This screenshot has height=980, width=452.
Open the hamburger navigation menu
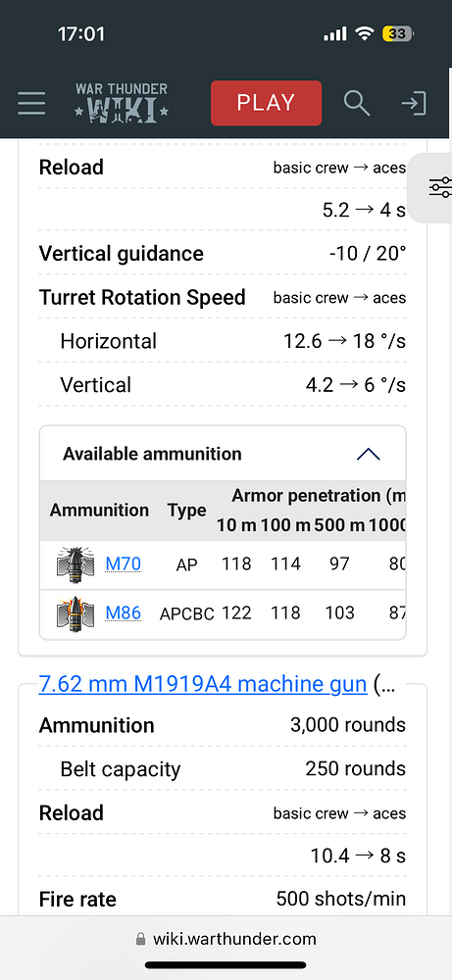tap(31, 103)
